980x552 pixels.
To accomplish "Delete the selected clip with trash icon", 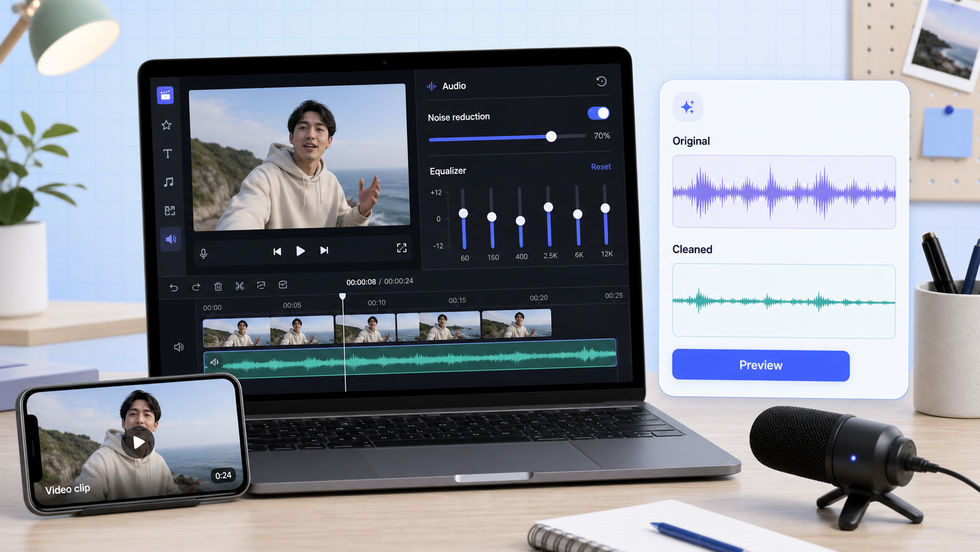I will [218, 286].
